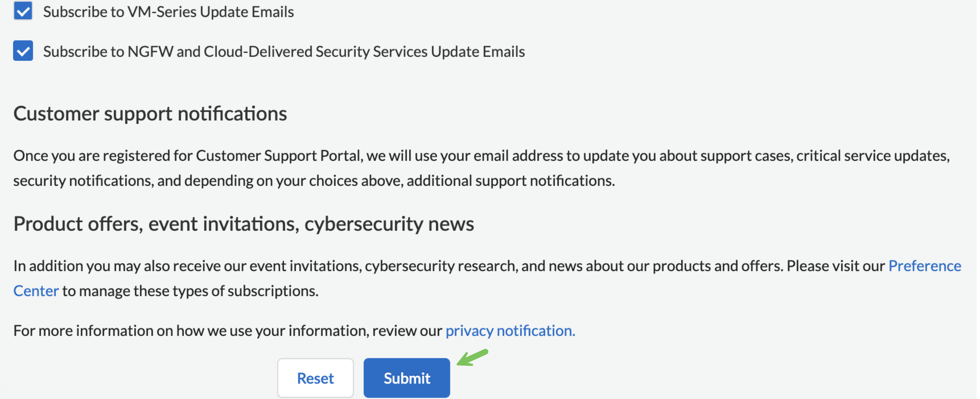Click the "Customer support notifications" heading
The width and height of the screenshot is (980, 399).
tap(150, 114)
